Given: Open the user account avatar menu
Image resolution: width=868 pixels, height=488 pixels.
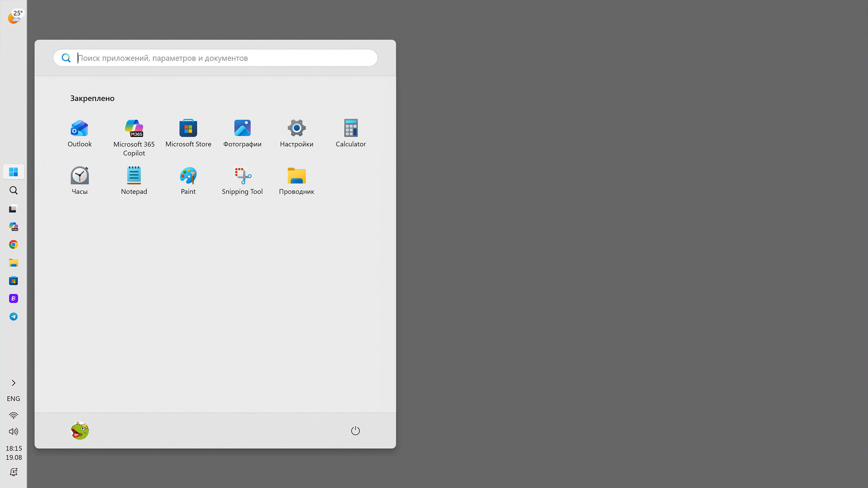Looking at the screenshot, I should [80, 431].
